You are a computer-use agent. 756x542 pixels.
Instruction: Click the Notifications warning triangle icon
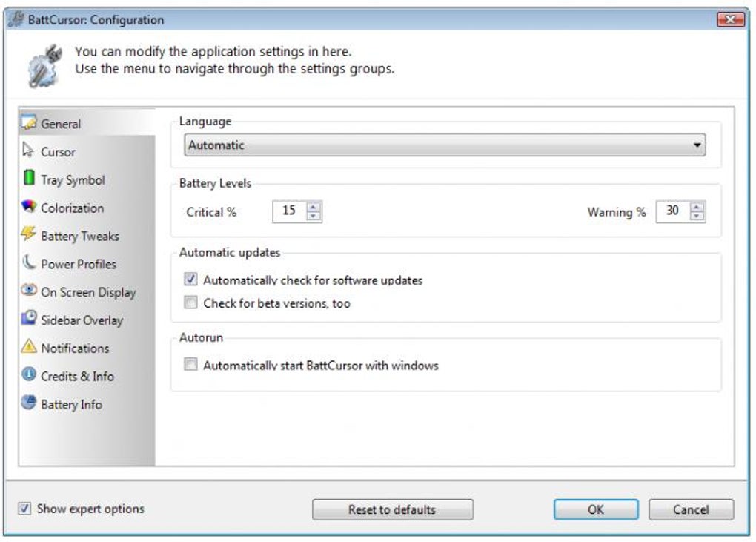[29, 346]
